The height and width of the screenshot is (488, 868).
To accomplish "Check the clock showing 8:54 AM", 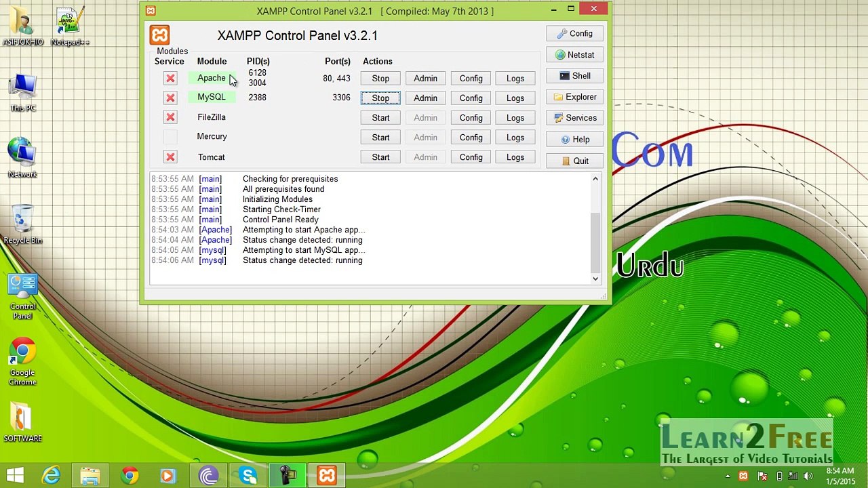I will pos(841,471).
